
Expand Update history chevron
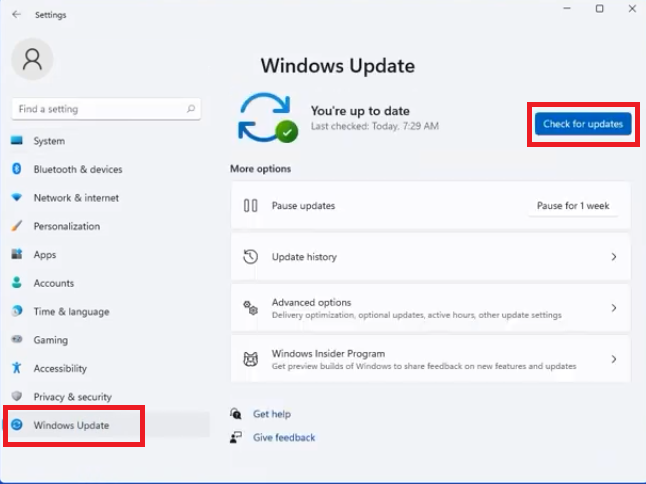pos(614,257)
